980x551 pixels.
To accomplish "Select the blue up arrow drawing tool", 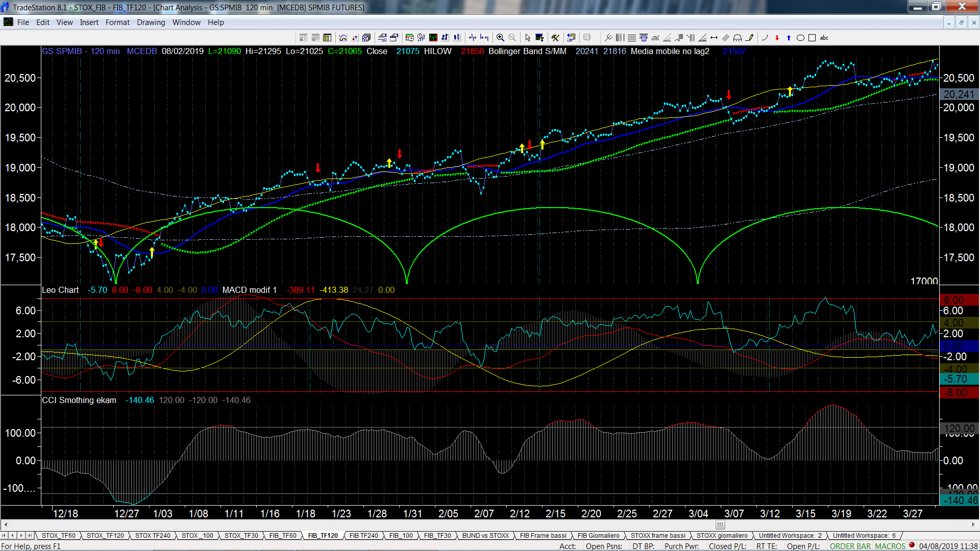I will pos(789,38).
